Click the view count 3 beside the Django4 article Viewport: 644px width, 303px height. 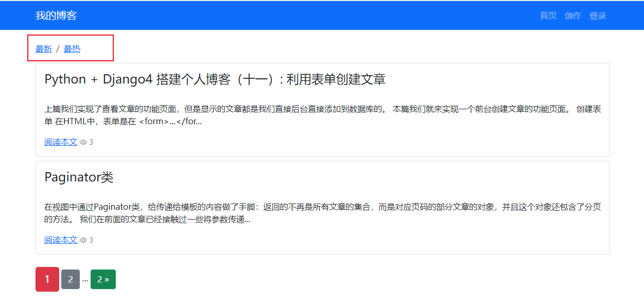point(91,142)
